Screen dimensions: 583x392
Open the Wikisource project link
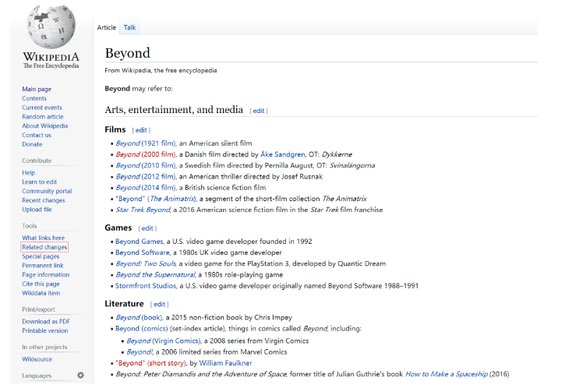(37, 359)
